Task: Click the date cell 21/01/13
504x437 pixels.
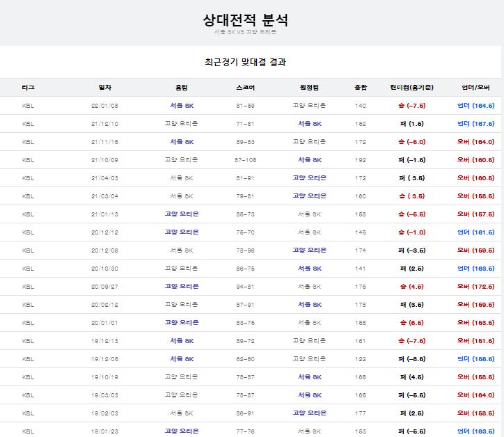Action: tap(105, 214)
